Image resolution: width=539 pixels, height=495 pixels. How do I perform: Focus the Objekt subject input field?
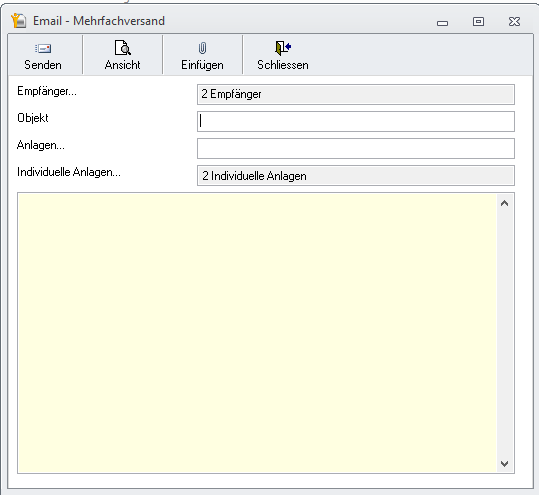[x=356, y=121]
